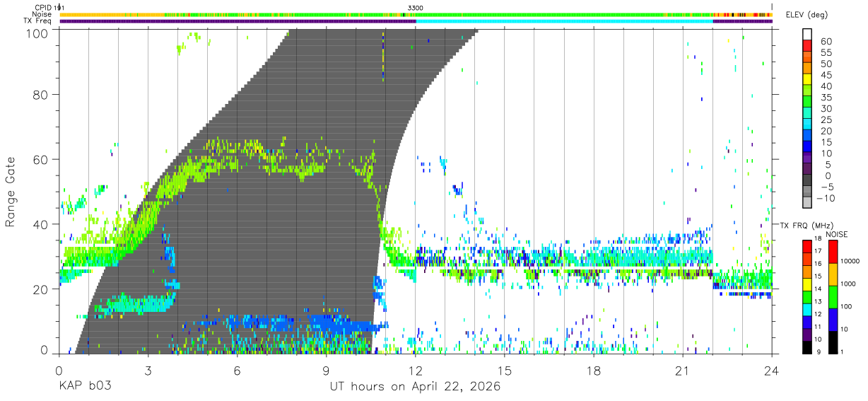Click the '80' tick label on Range Gate axis
The height and width of the screenshot is (401, 868).
(41, 94)
